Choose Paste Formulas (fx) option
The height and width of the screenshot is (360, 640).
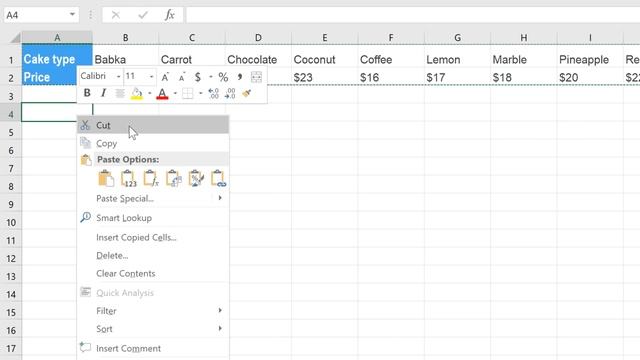tap(151, 178)
